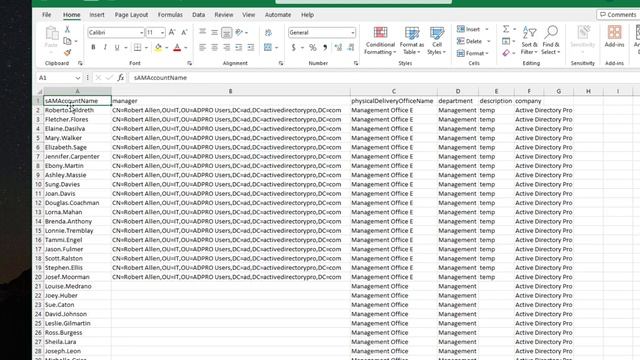Open Find & Select menu

[x=551, y=41]
